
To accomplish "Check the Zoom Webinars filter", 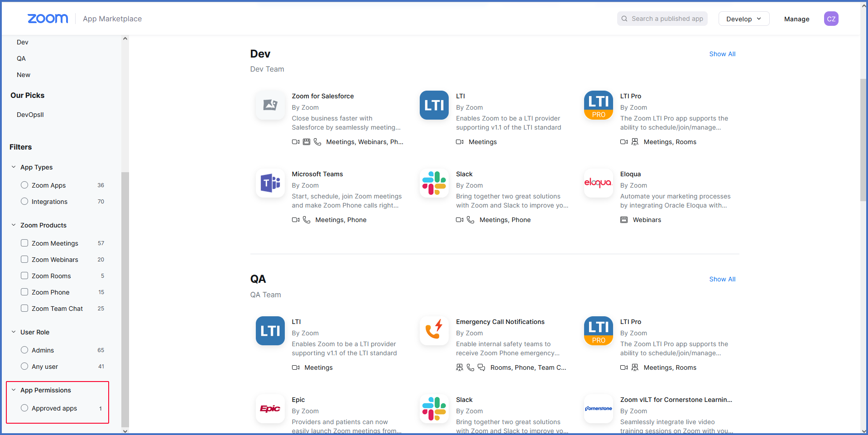I will (24, 259).
